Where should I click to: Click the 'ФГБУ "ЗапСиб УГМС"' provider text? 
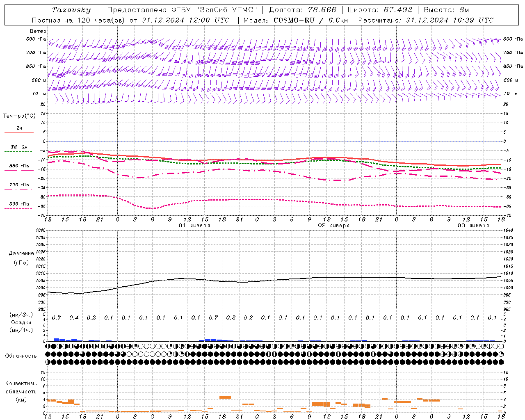[215, 10]
